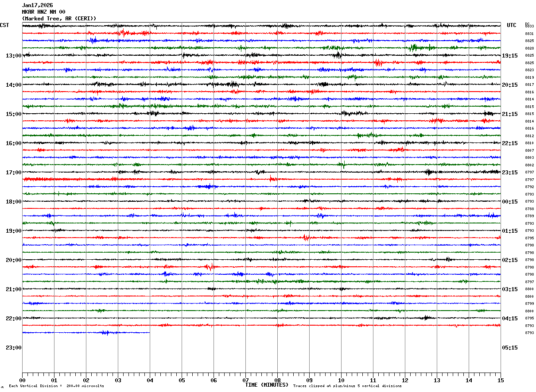Click the 'UTC' timezone label
536x392 pixels.
point(512,25)
